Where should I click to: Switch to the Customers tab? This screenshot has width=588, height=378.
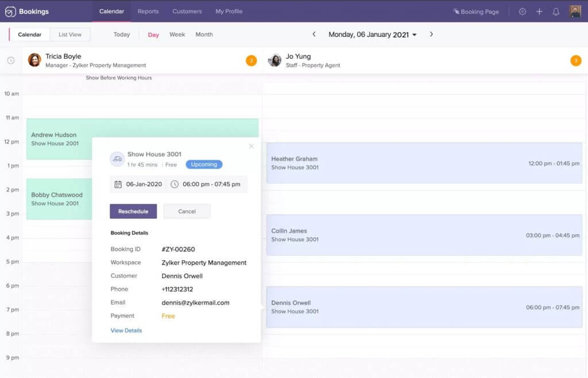click(x=187, y=11)
